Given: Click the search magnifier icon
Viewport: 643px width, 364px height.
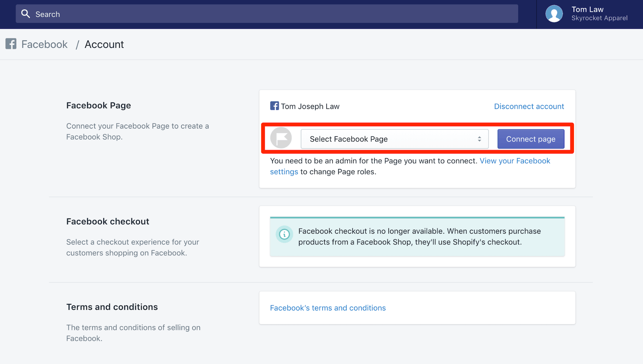Looking at the screenshot, I should (26, 14).
